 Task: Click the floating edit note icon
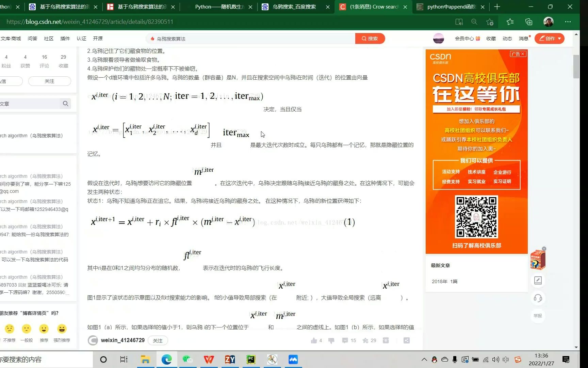click(538, 280)
